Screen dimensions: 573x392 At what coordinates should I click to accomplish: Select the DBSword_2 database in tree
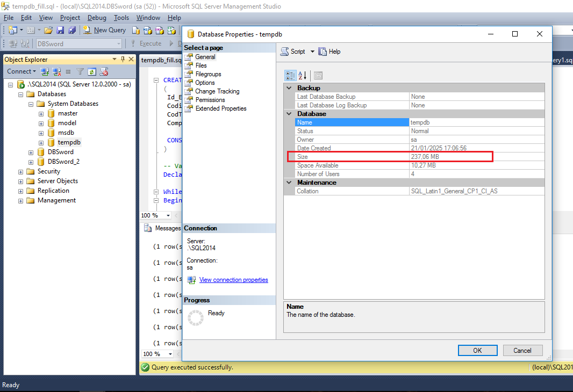pos(63,161)
